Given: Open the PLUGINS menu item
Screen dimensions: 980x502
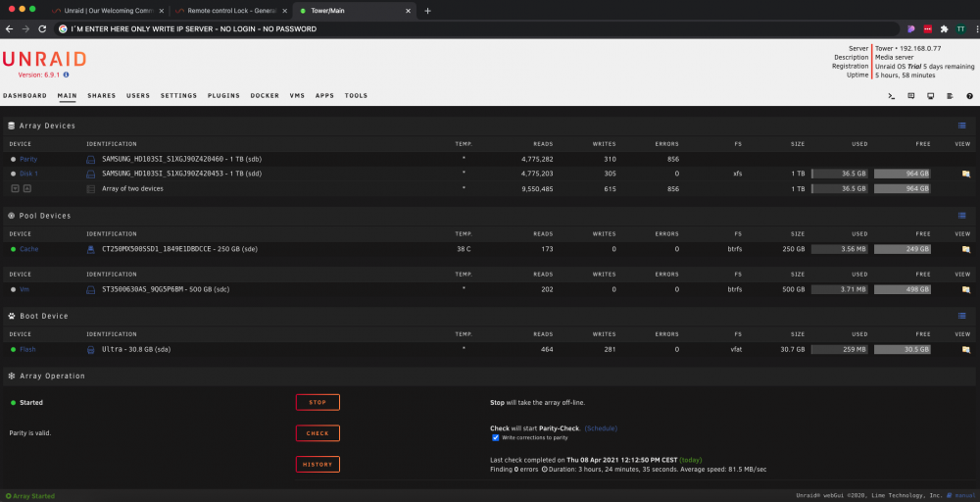Looking at the screenshot, I should coord(223,96).
